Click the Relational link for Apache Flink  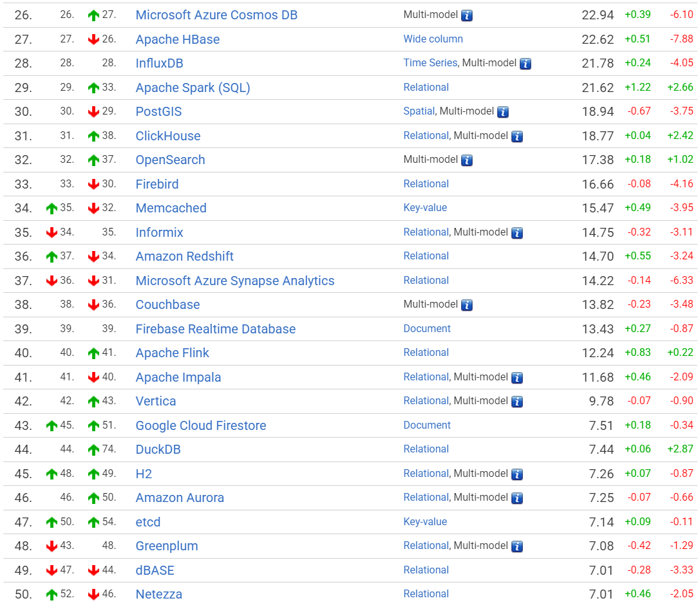coord(426,353)
